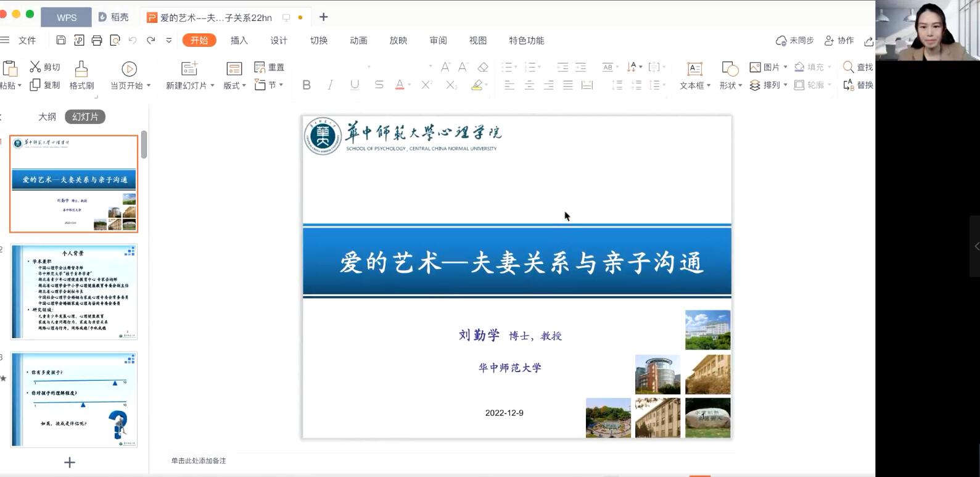Screen dimensions: 980x477
Task: Toggle Italic formatting
Action: (x=331, y=85)
